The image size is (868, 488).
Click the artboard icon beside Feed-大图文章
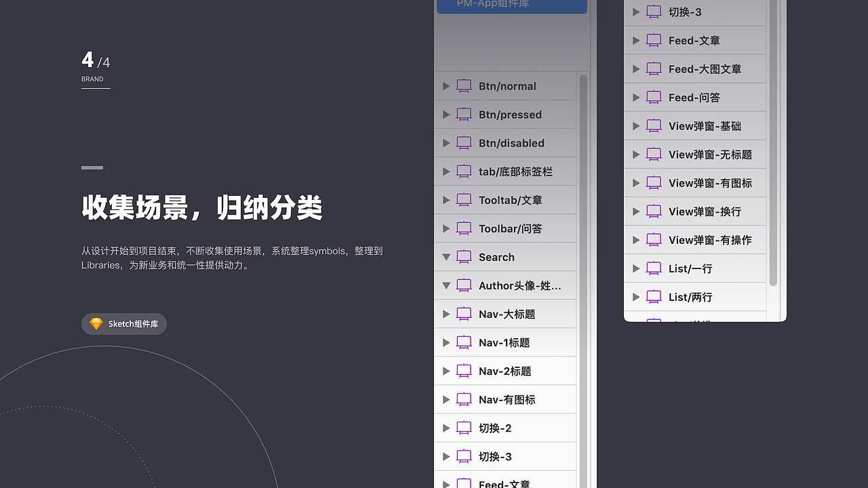point(654,69)
